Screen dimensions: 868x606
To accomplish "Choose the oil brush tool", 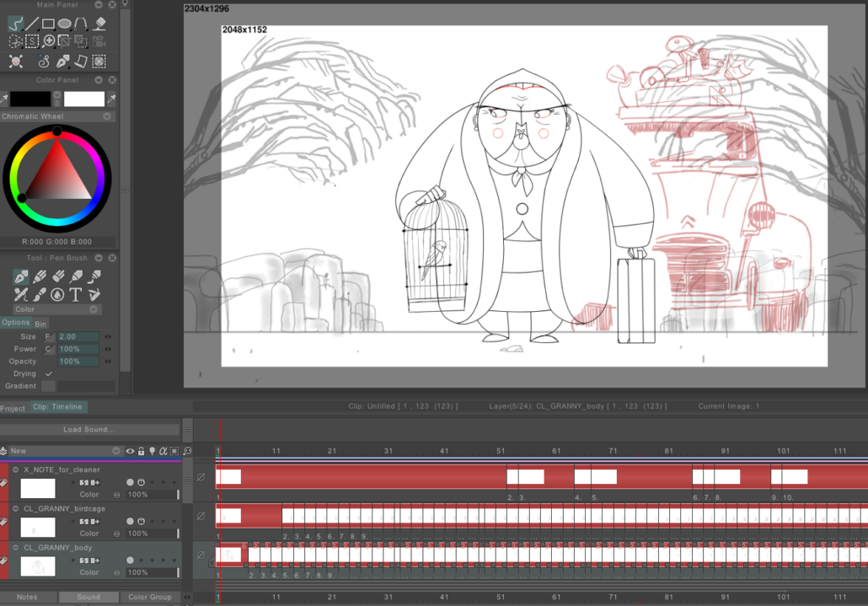I will [x=94, y=276].
